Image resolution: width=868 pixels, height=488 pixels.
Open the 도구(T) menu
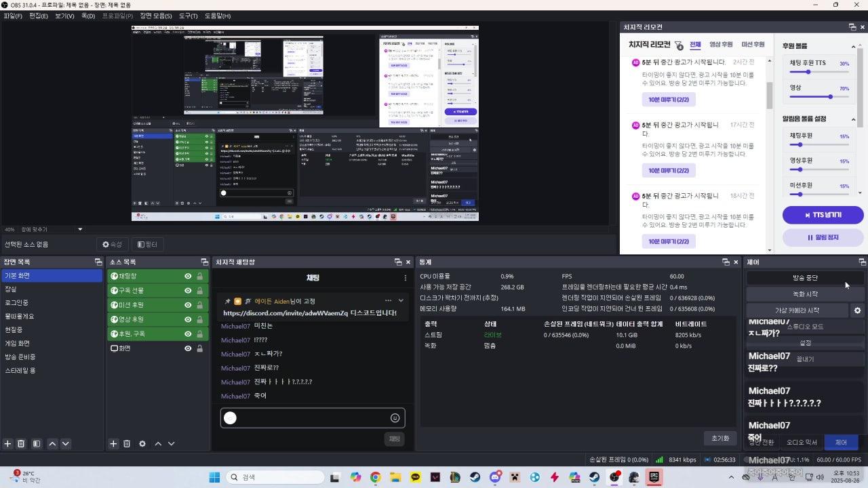coord(189,16)
